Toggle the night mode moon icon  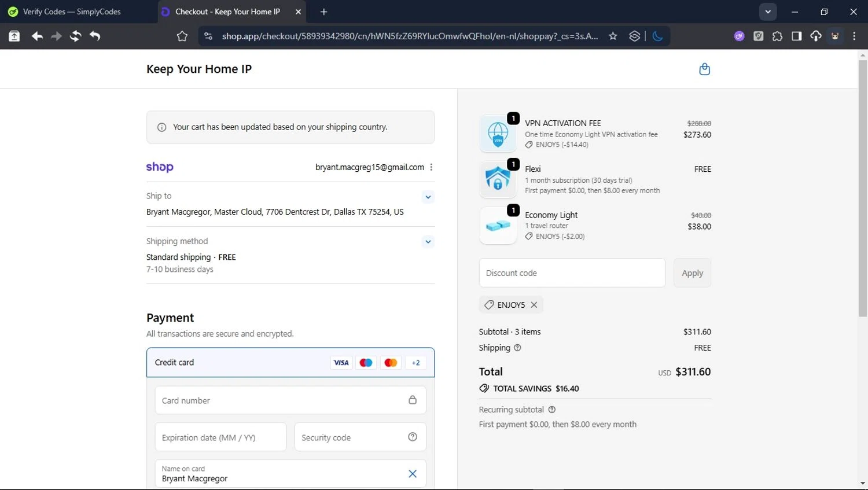[657, 36]
